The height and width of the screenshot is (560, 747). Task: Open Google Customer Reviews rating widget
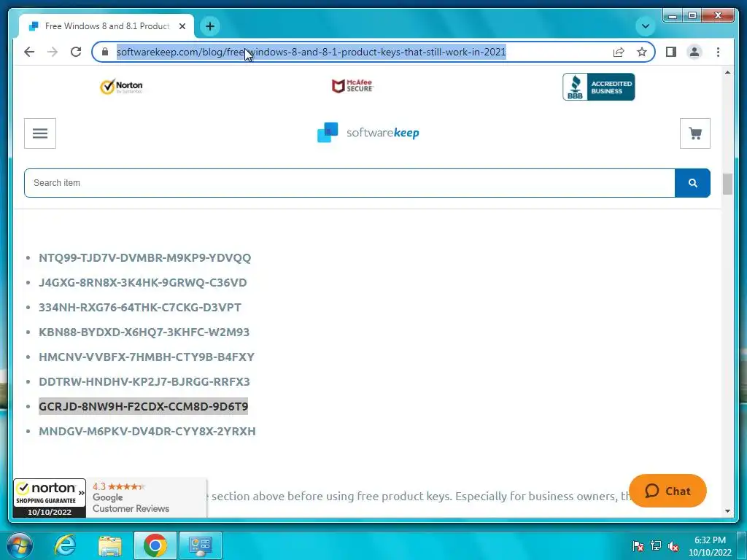click(146, 498)
